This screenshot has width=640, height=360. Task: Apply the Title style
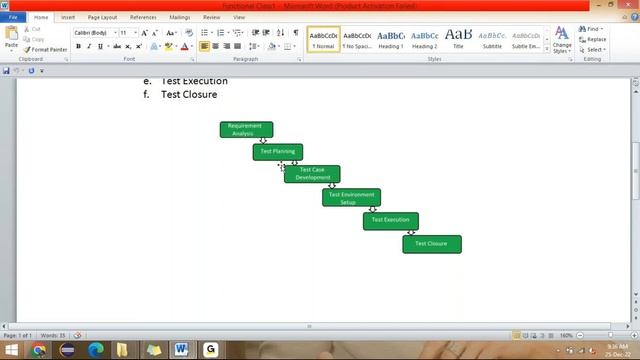(458, 40)
